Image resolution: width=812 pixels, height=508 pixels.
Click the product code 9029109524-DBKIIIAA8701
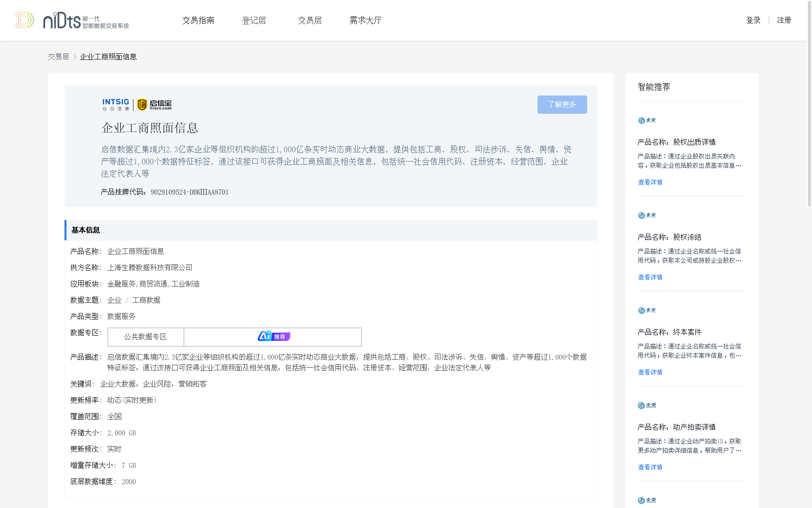coord(189,192)
